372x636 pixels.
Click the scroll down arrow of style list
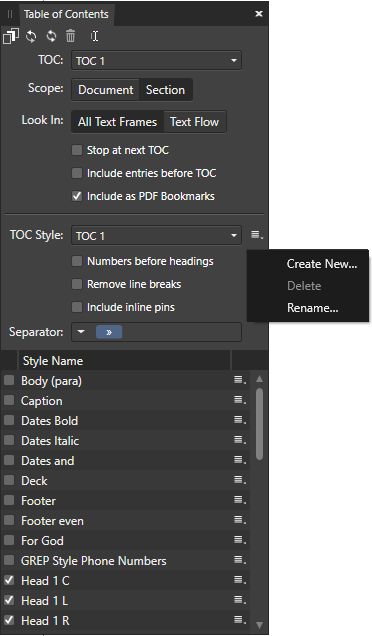pyautogui.click(x=259, y=625)
